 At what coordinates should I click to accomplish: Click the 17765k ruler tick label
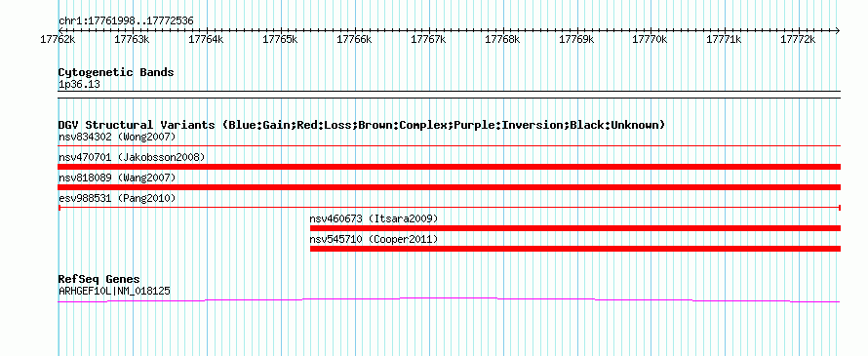[x=281, y=40]
